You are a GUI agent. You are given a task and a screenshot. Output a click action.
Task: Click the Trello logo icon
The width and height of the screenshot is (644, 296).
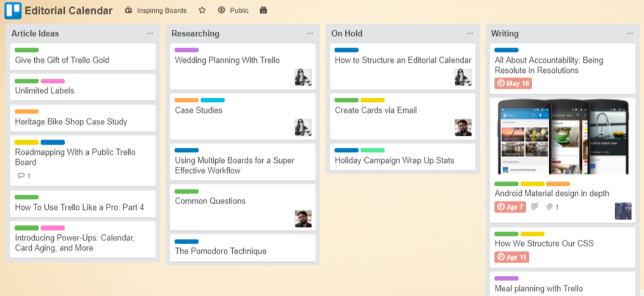coord(13,11)
